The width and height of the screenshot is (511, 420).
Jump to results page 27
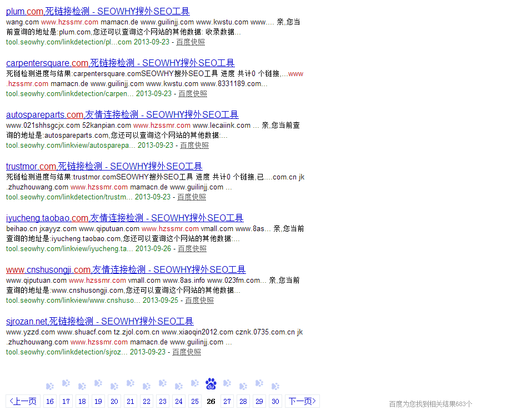tap(227, 401)
